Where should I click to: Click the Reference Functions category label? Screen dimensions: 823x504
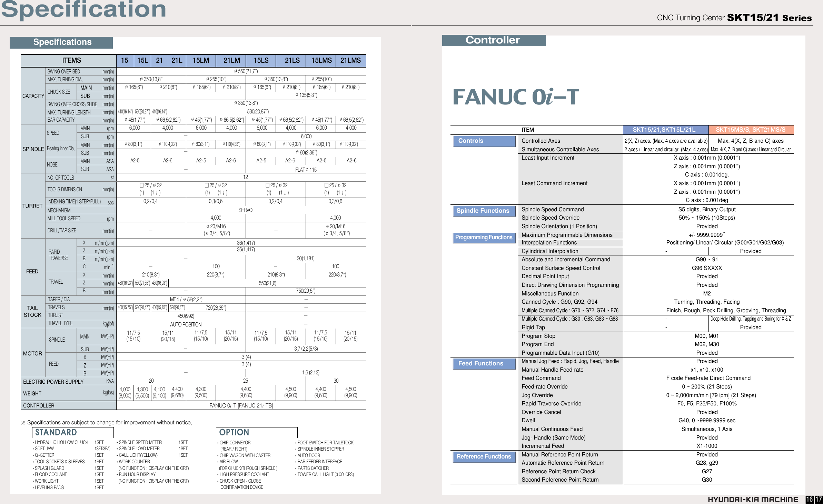(484, 456)
